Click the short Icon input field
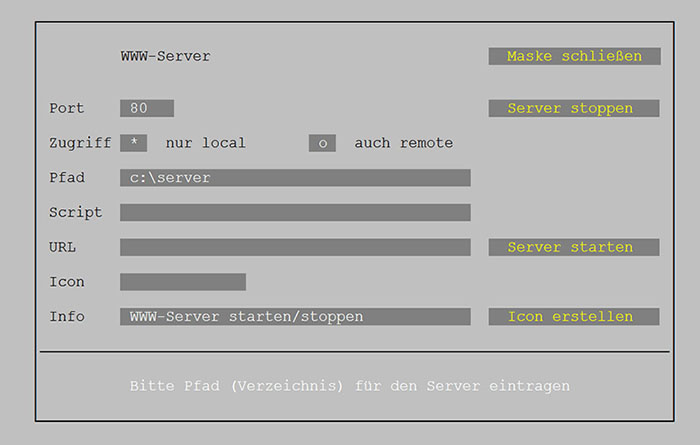The height and width of the screenshot is (445, 700). coord(183,282)
